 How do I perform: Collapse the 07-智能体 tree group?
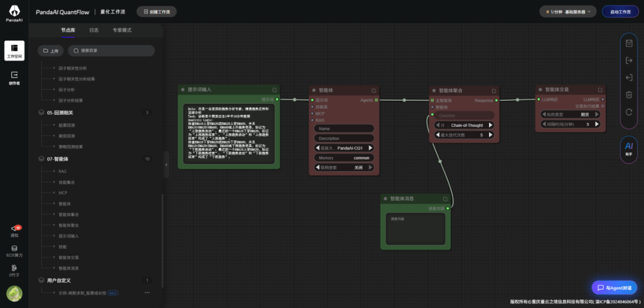[x=41, y=159]
